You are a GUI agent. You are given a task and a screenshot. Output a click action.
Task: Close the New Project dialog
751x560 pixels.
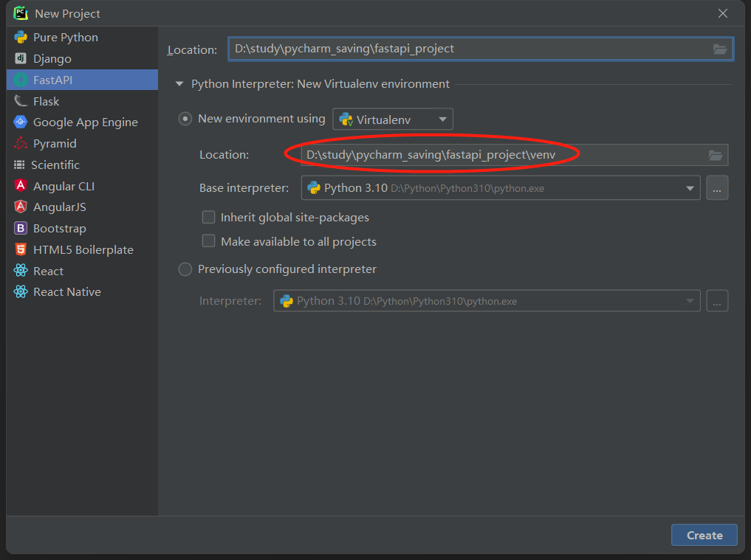pyautogui.click(x=723, y=13)
